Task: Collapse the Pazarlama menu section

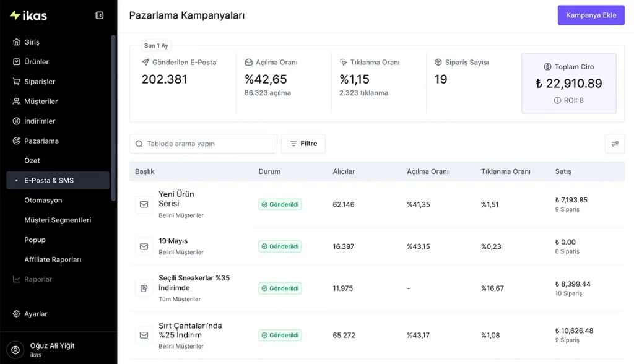Action: pyautogui.click(x=41, y=141)
